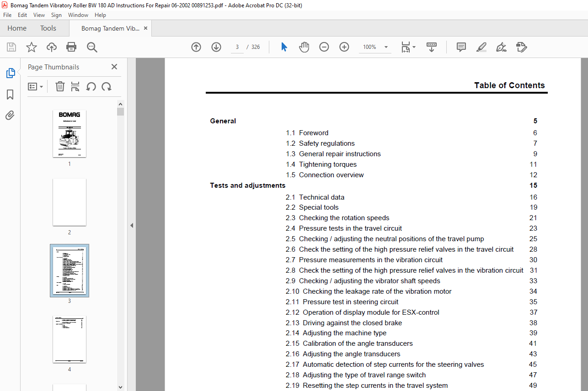Print the document
This screenshot has width=588, height=391.
click(x=71, y=47)
